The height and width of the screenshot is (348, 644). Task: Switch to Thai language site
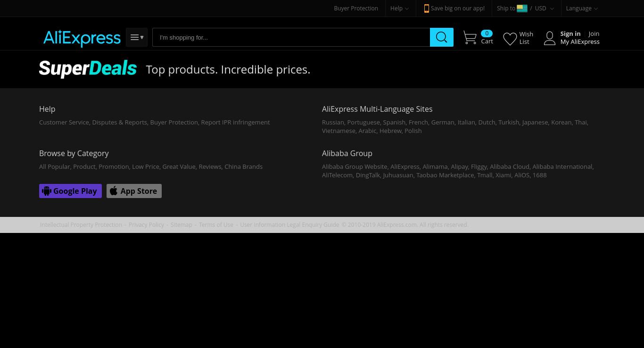pyautogui.click(x=581, y=122)
